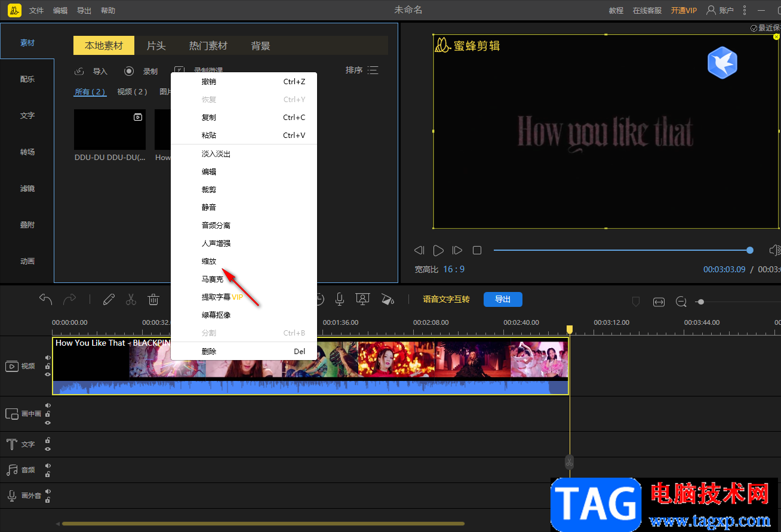Viewport: 781px width, 532px height.
Task: Switch to the 背景 tab
Action: pyautogui.click(x=261, y=46)
